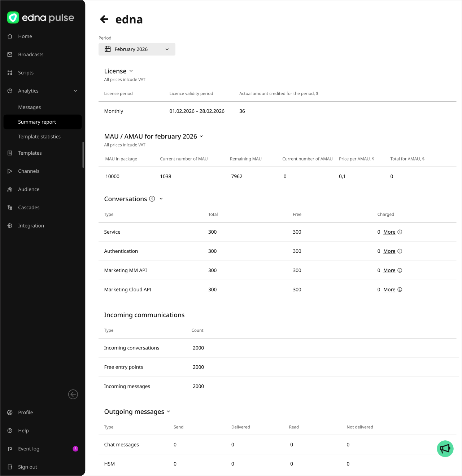Click More link in Marketing MM API row

(389, 270)
